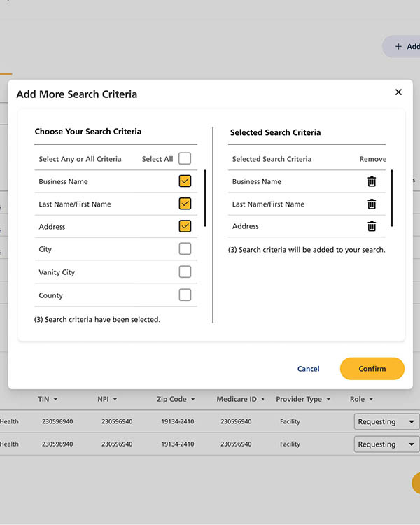Open first row's Requesting role dropdown
Screen dimensions: 420x525
click(386, 421)
